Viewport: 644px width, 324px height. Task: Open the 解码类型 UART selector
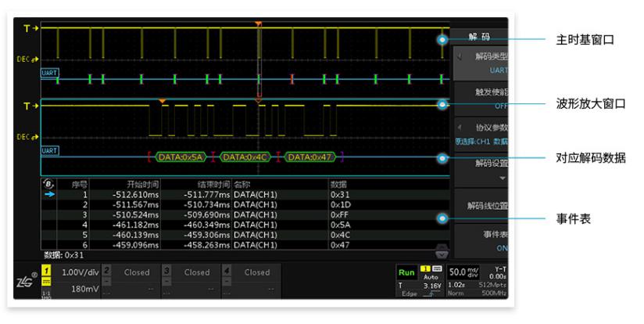[x=481, y=63]
